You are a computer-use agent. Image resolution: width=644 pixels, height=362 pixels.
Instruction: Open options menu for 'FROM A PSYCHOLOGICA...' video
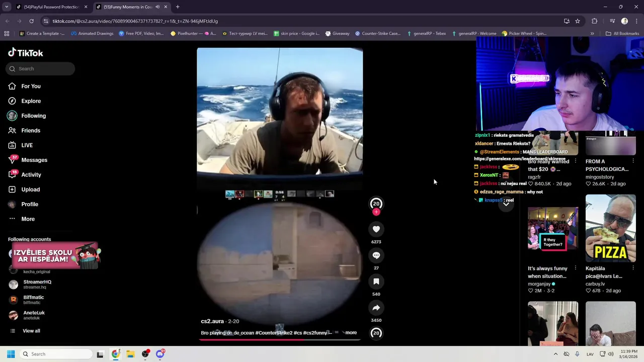(633, 161)
